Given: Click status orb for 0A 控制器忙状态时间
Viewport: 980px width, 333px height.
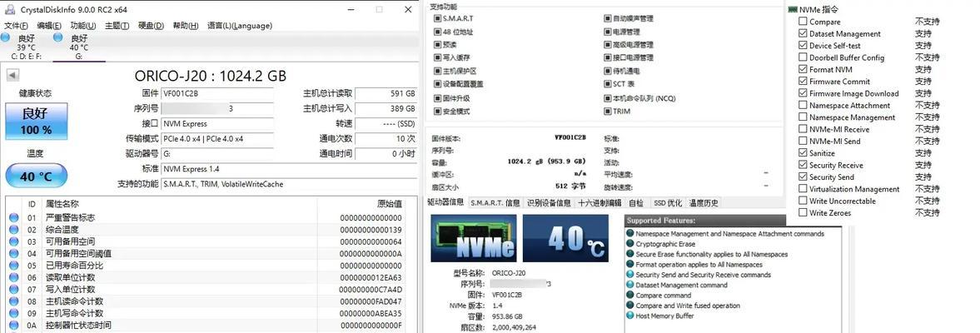Looking at the screenshot, I should 14,325.
